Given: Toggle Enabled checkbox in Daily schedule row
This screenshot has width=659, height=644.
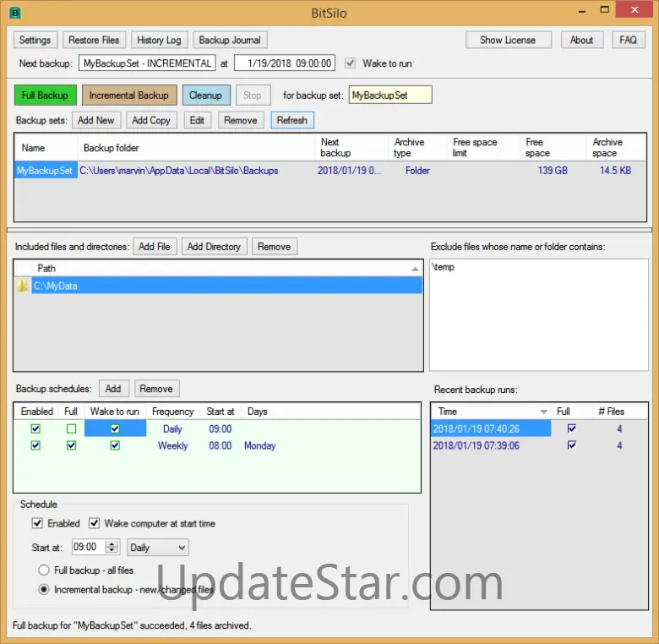Looking at the screenshot, I should click(x=35, y=428).
